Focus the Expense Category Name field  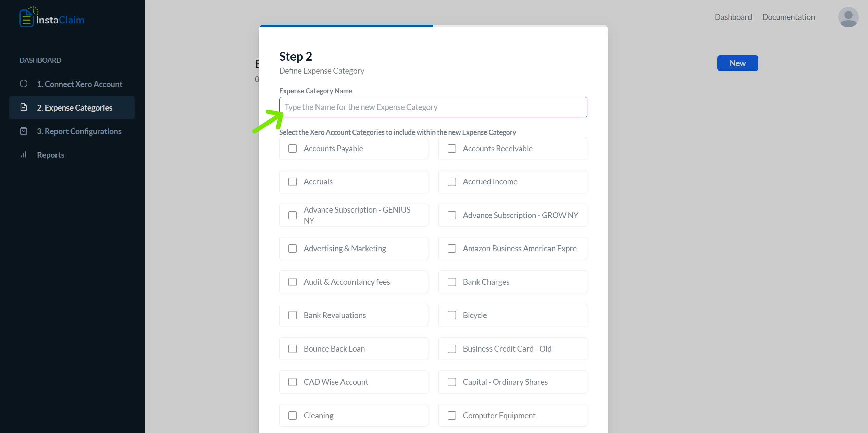tap(433, 107)
